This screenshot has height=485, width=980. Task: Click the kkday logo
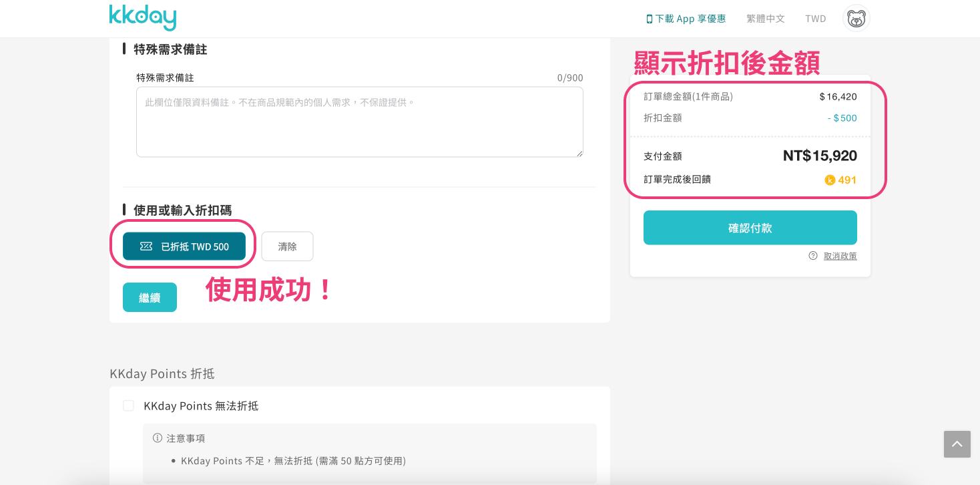(x=142, y=18)
